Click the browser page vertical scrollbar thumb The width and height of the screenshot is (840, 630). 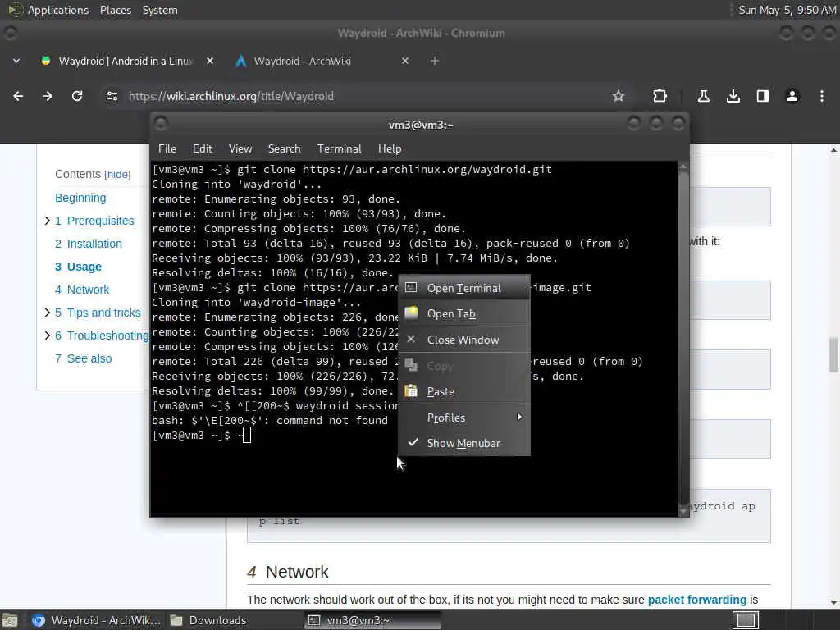(833, 354)
